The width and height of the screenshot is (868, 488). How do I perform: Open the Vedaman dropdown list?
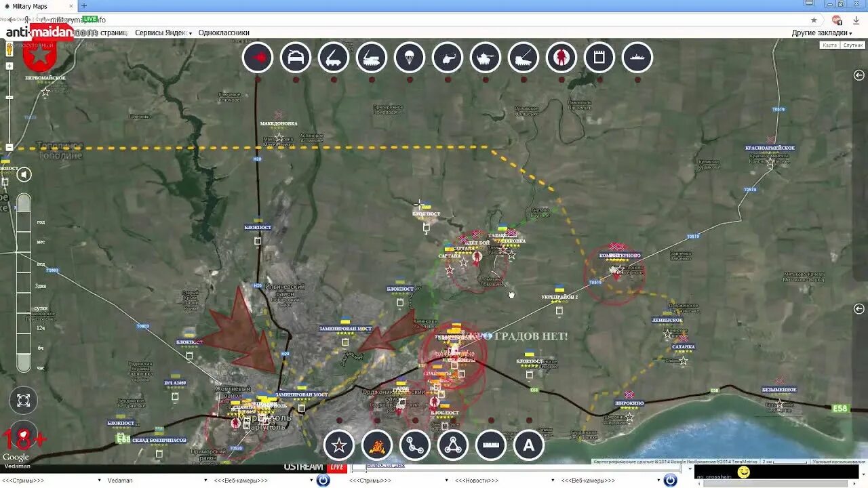tap(157, 481)
